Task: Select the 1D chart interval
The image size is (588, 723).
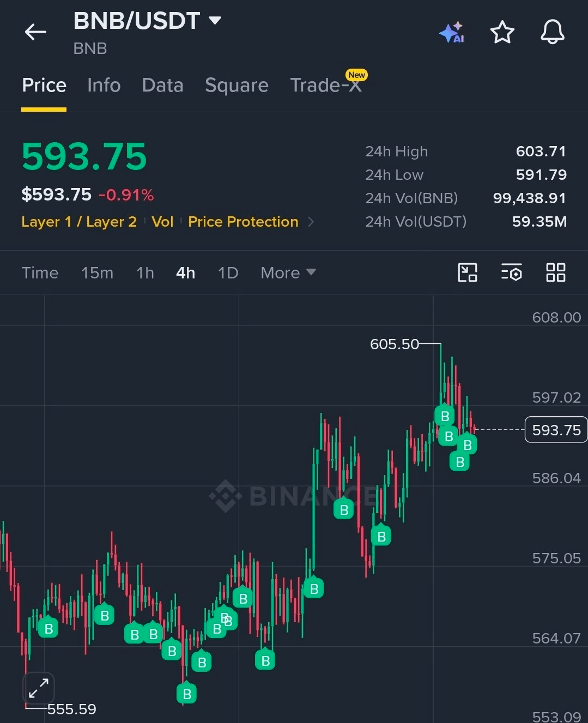Action: (228, 272)
